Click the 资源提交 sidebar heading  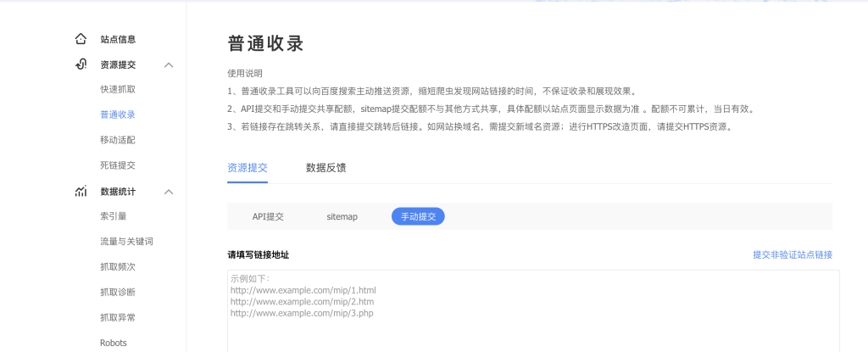point(118,64)
